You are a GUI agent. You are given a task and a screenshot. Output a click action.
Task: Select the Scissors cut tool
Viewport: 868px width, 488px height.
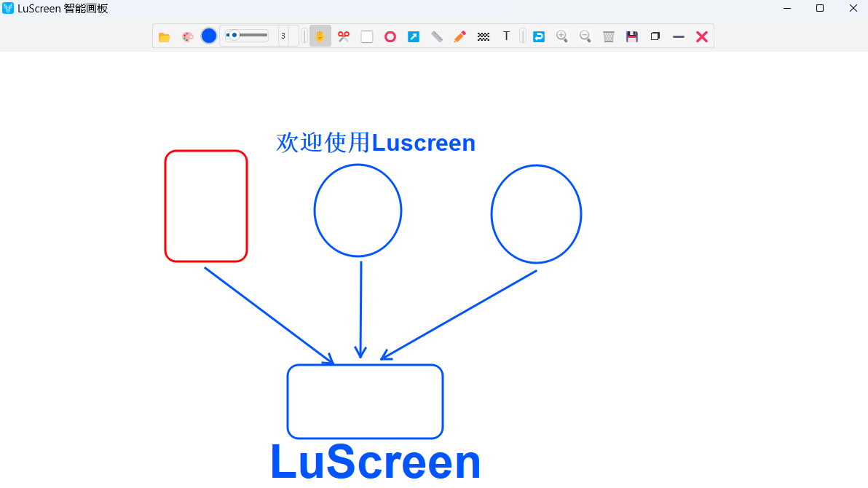pyautogui.click(x=344, y=36)
